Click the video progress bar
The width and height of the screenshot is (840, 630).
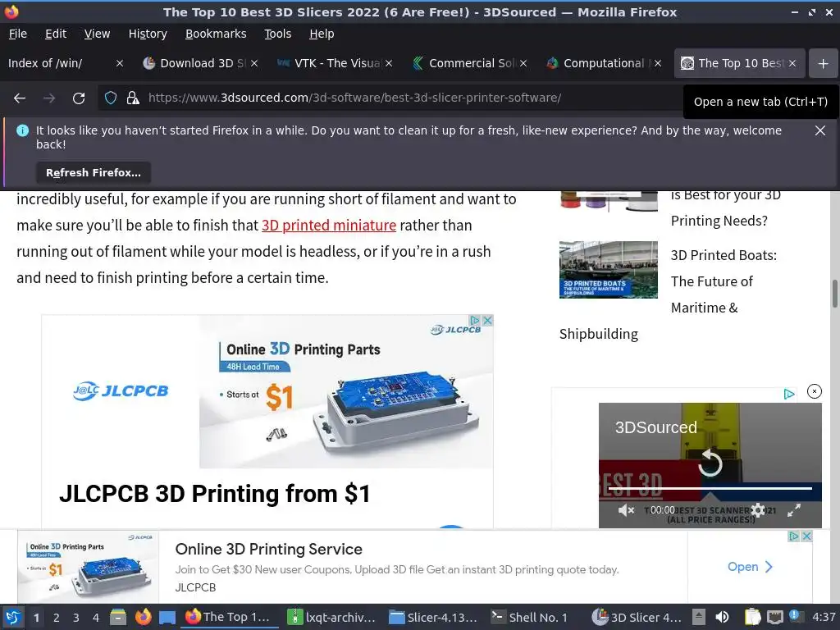[x=710, y=488]
